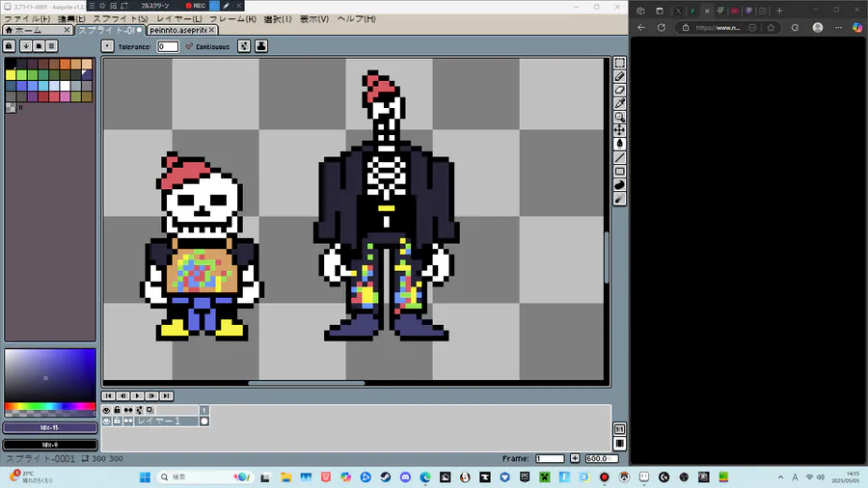Open the スプライト(S) menu
Screen dimensions: 868x488
click(121, 19)
